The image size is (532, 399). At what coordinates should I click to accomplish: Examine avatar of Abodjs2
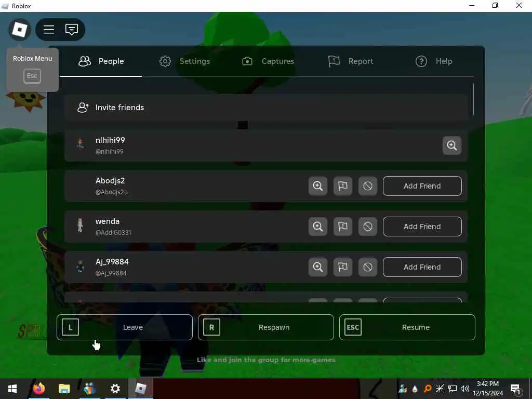[318, 186]
